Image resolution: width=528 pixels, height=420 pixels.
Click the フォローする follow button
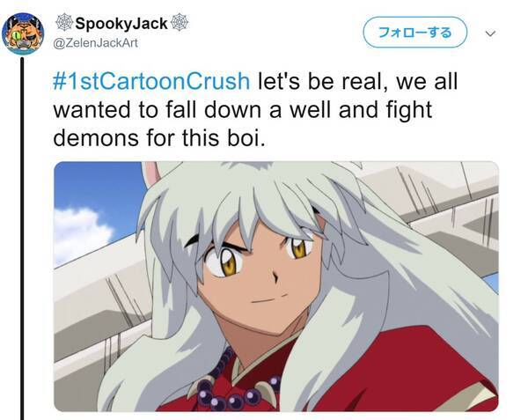click(x=415, y=33)
